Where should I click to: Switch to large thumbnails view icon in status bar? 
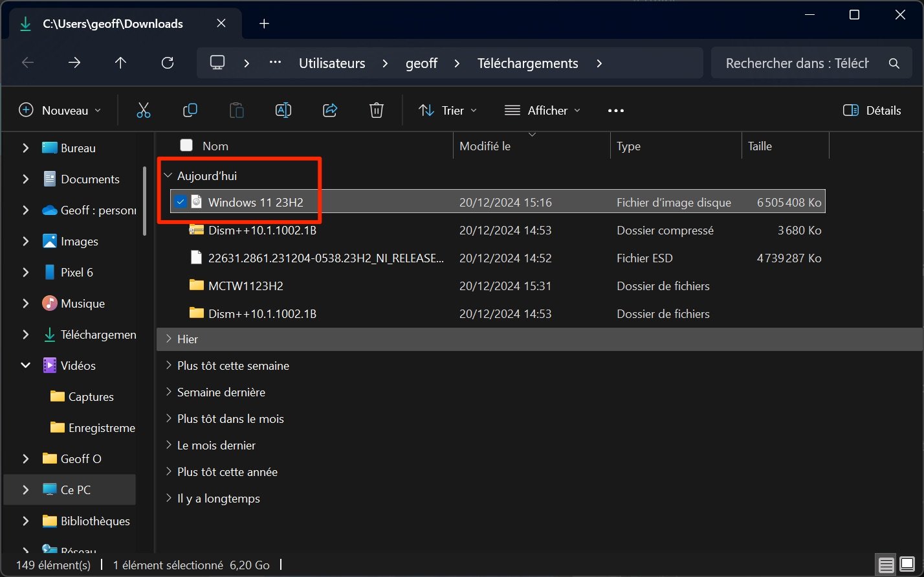coord(907,565)
